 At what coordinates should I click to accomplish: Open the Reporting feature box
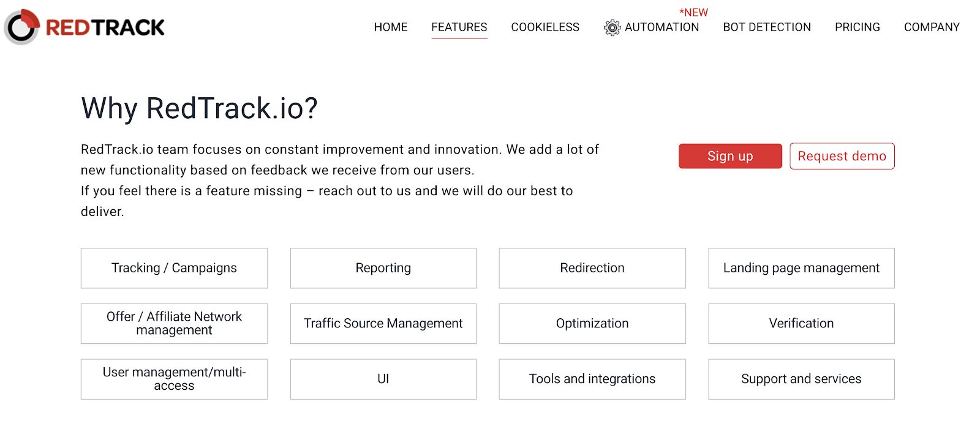pyautogui.click(x=383, y=268)
